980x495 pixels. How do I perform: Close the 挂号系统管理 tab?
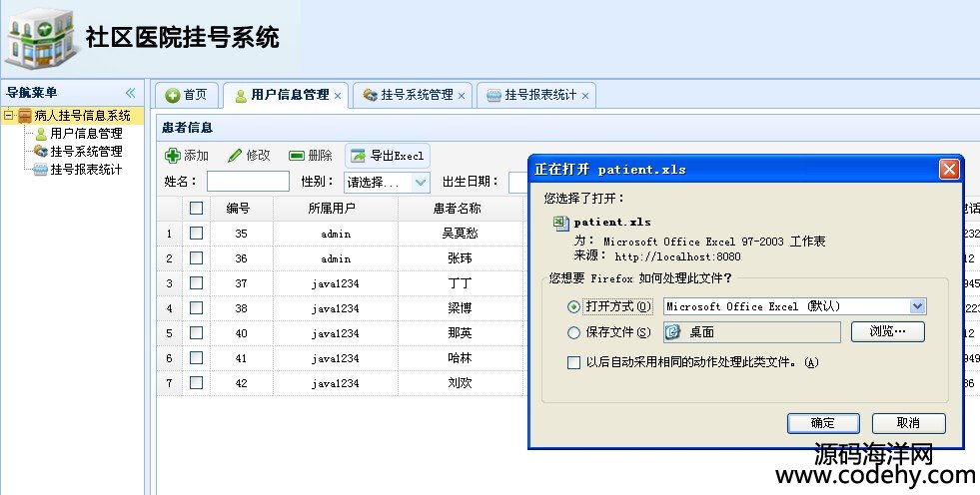coord(462,96)
